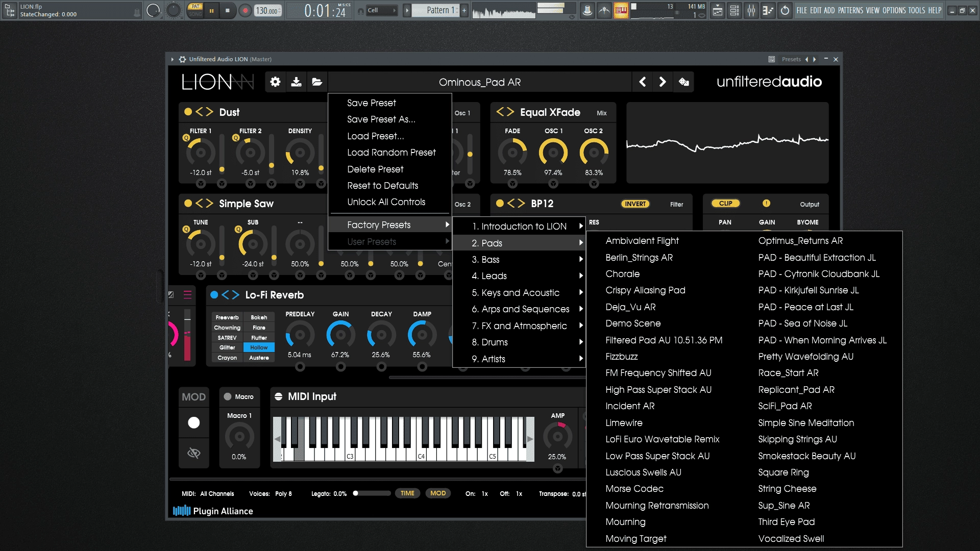Image resolution: width=980 pixels, height=551 pixels.
Task: Toggle the Lo-Fi Reverb power dot
Action: (214, 294)
